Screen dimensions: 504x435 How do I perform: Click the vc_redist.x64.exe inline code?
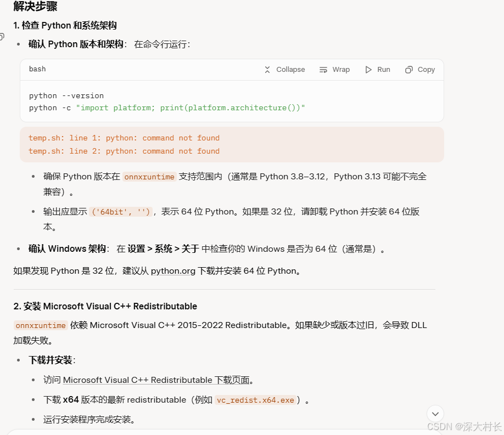(x=255, y=400)
